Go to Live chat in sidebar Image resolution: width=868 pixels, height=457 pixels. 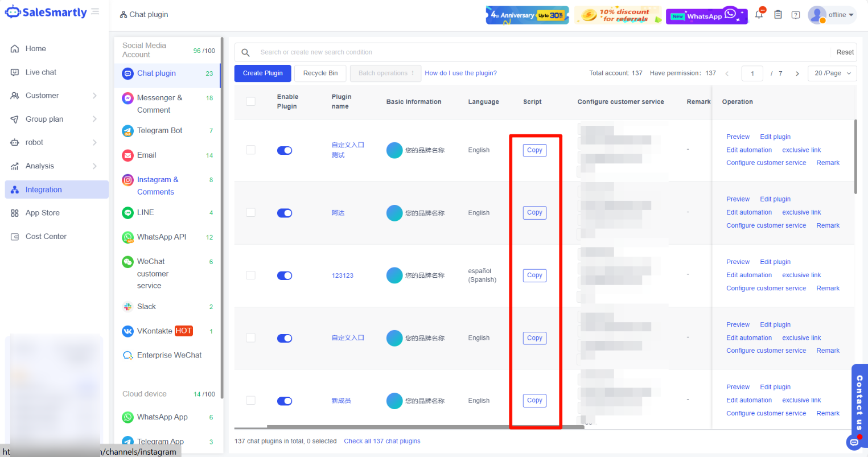point(41,72)
